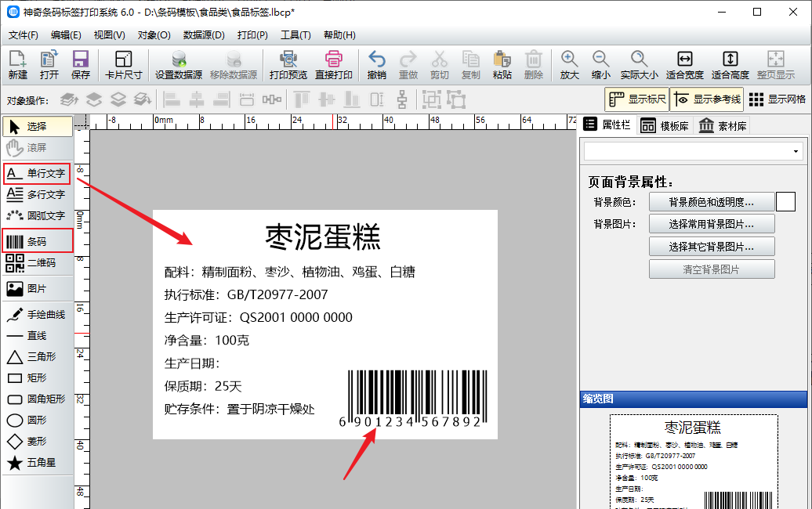The width and height of the screenshot is (812, 509).
Task: Open the 编辑(E) menu
Action: [x=66, y=35]
